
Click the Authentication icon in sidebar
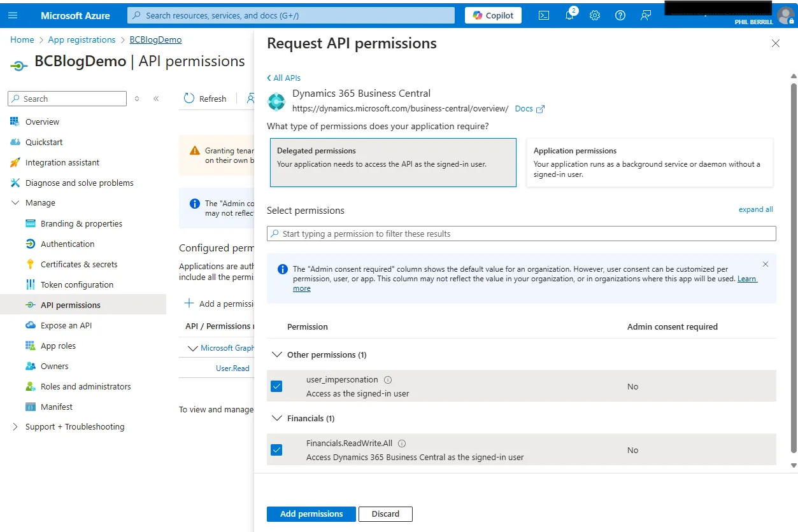(30, 244)
